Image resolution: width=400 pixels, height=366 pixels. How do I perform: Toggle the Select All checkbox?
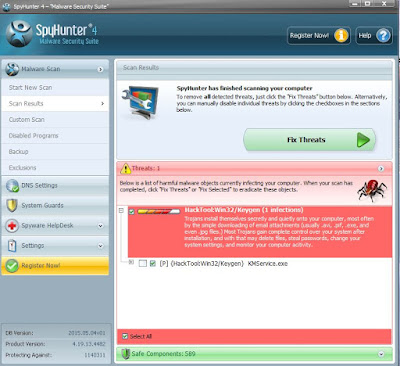click(x=125, y=336)
